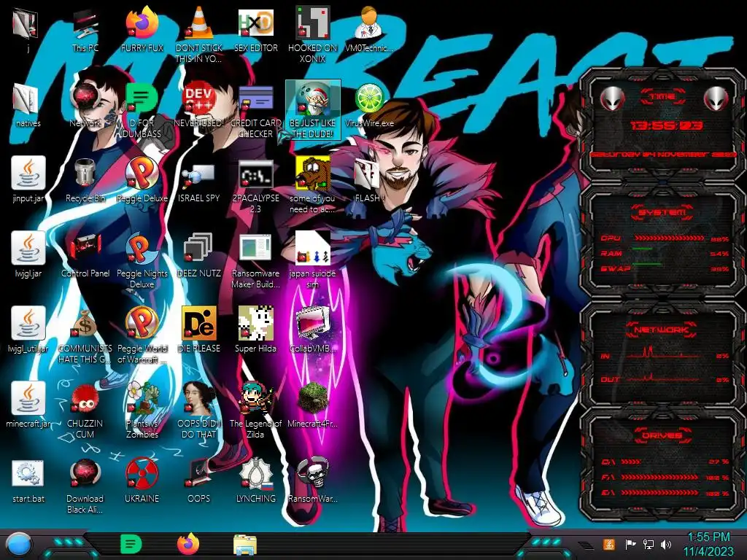
Task: Open File Explorer from the taskbar
Action: tap(245, 545)
